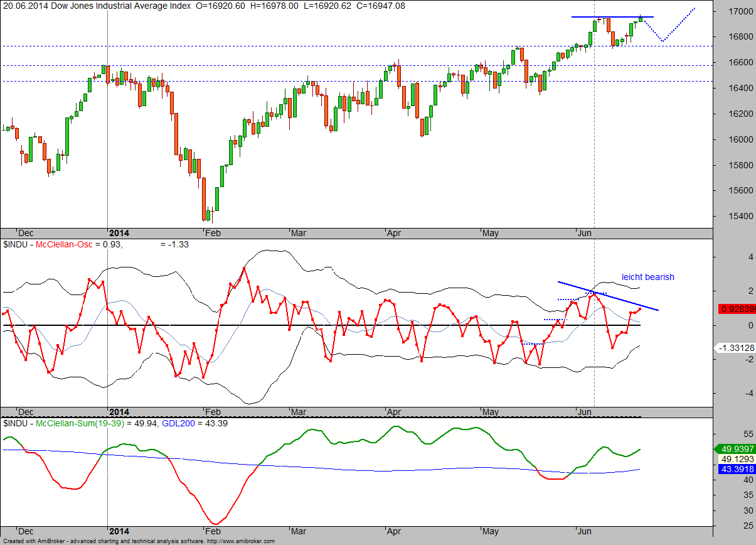Click the bold 2014 label under oscillator pane

click(x=119, y=412)
